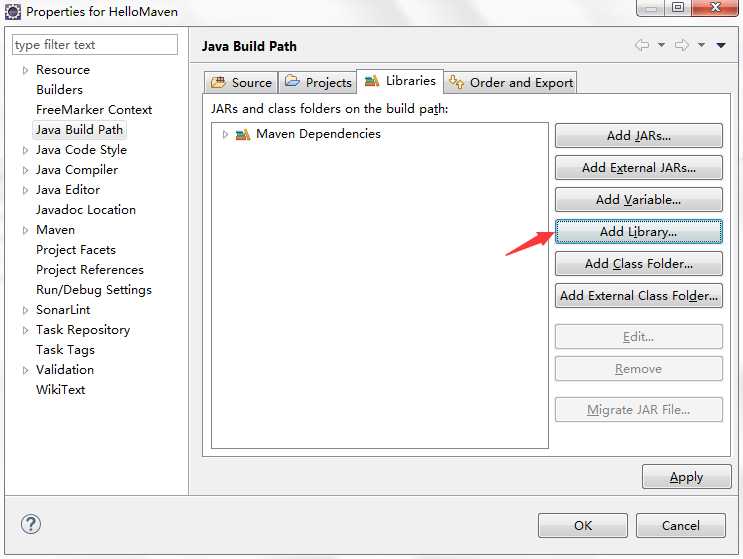The width and height of the screenshot is (743, 559).
Task: Click the Eclipse icon in title bar
Action: [x=13, y=12]
